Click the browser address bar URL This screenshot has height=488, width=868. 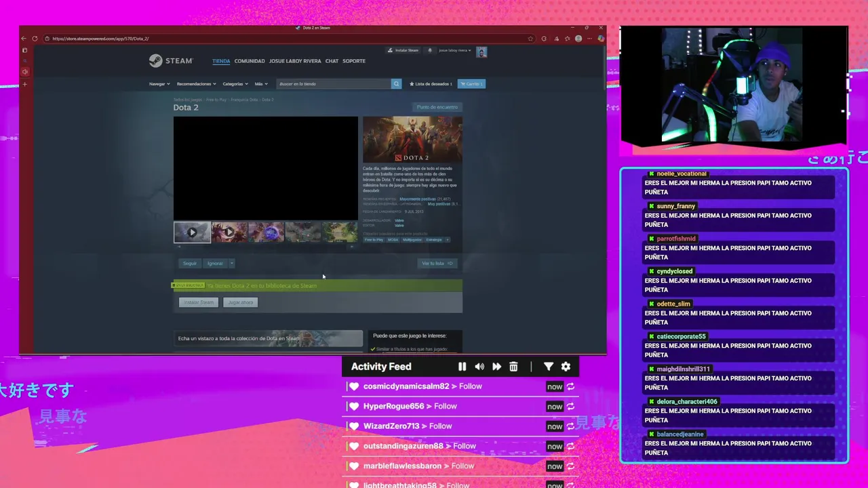(100, 39)
